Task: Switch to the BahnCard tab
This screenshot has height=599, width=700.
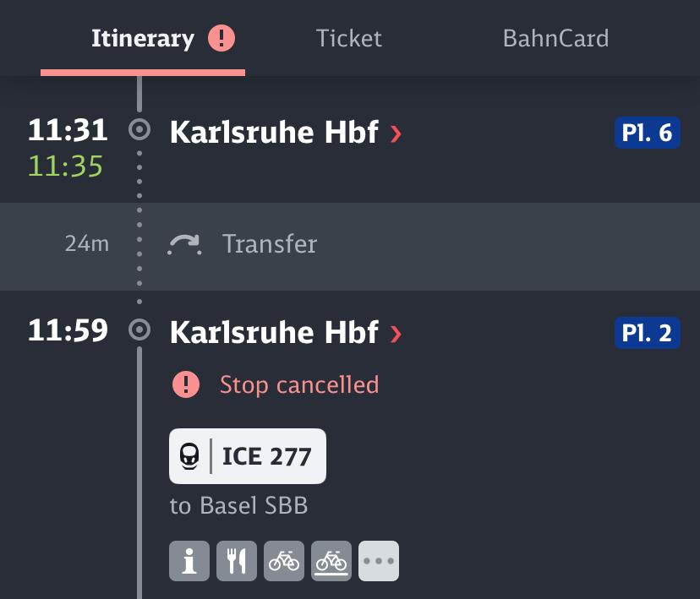Action: point(555,39)
